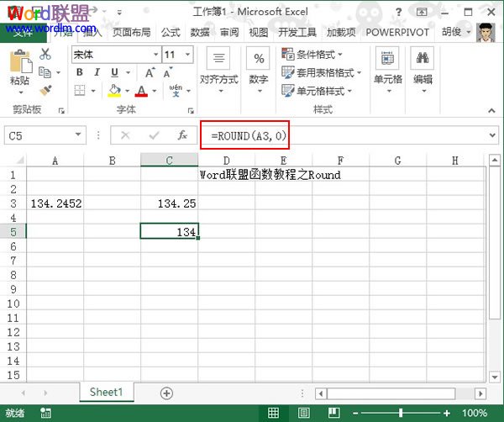Open the Alignment (对齐方式) group button
The height and width of the screenshot is (422, 504).
218,71
